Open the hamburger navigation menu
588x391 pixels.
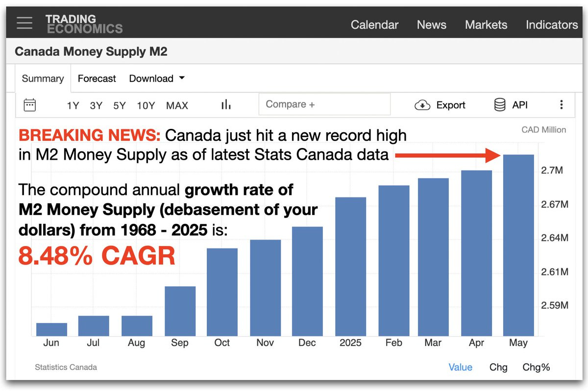24,23
